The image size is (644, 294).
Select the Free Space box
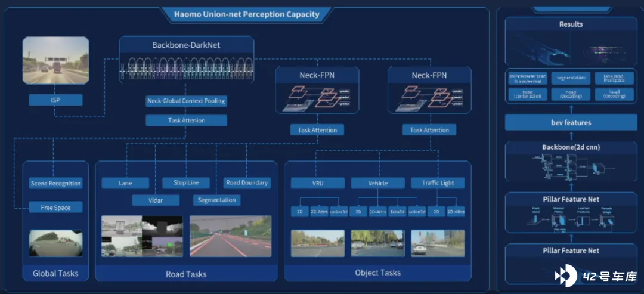(x=55, y=208)
